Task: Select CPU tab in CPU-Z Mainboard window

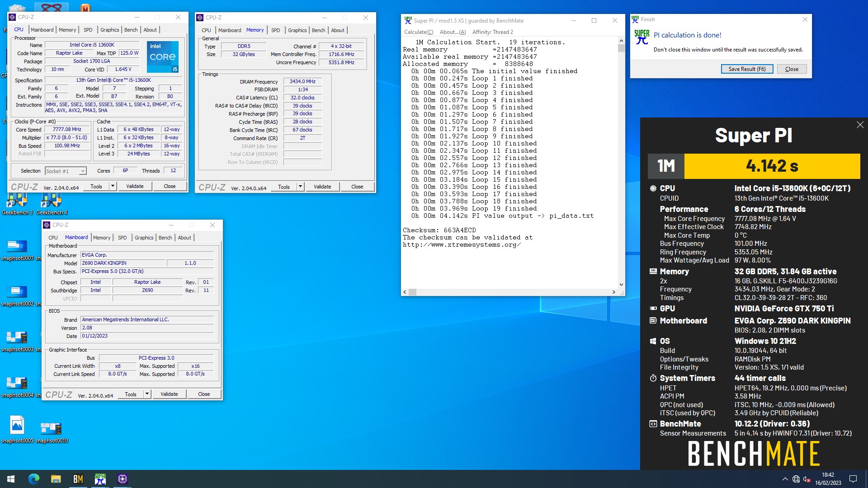Action: click(x=53, y=238)
